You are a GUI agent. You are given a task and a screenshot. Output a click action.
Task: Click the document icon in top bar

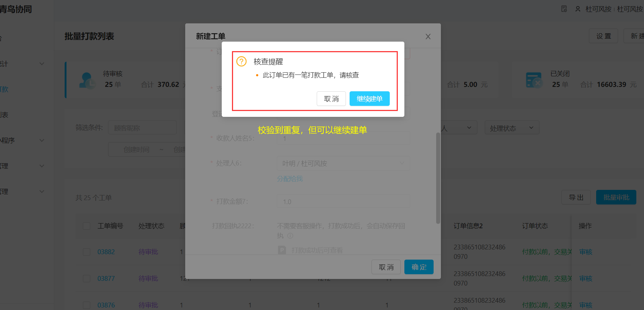click(x=564, y=9)
